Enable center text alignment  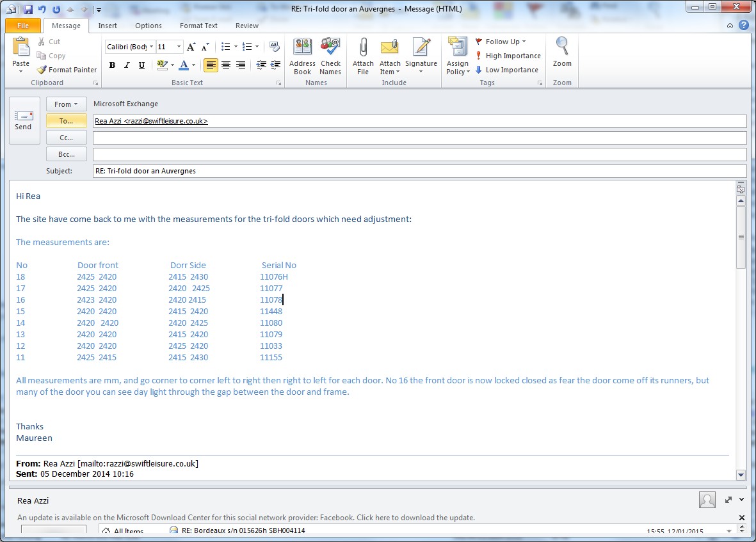click(226, 65)
